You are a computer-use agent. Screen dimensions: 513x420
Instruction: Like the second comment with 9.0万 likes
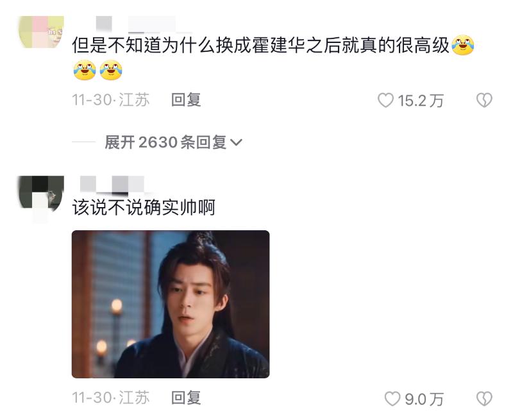tap(392, 399)
